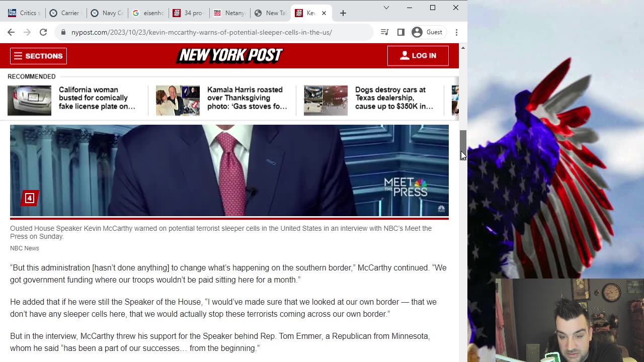The image size is (644, 362).
Task: Open the California woman license plate story
Action: (x=97, y=98)
